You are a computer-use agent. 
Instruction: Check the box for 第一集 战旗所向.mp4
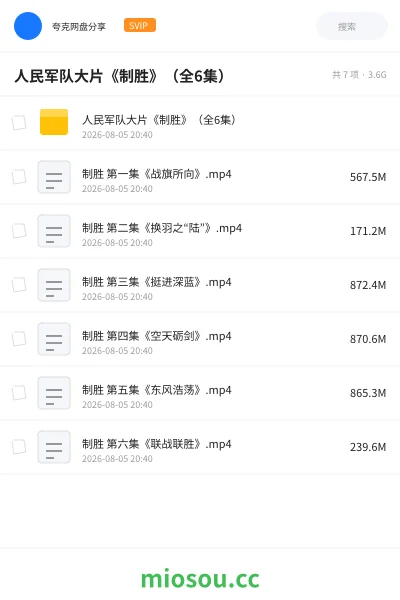tap(19, 177)
